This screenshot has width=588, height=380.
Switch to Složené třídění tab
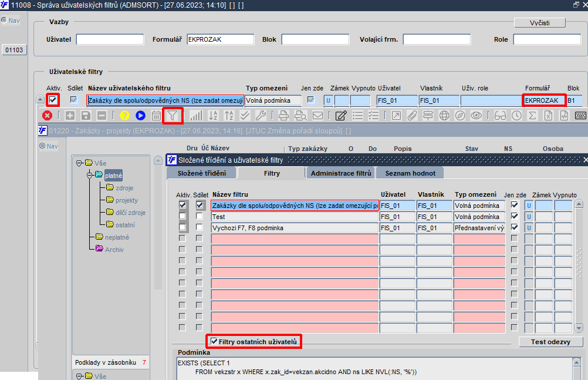[202, 173]
